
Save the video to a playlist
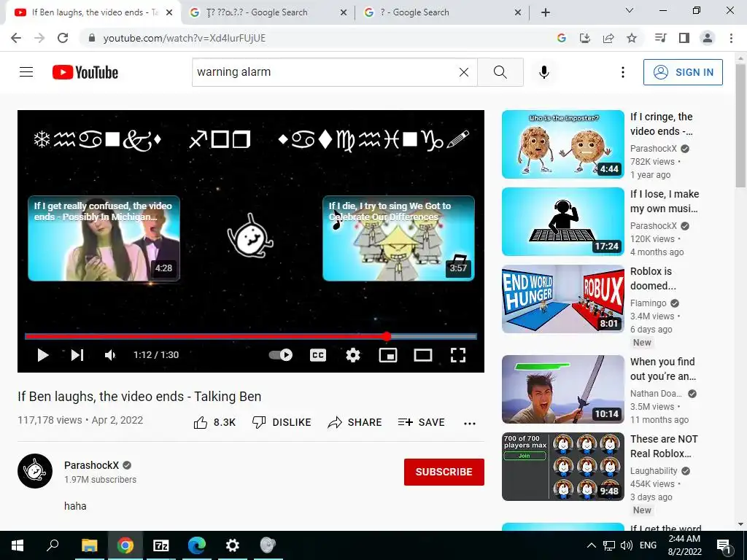[x=421, y=422]
